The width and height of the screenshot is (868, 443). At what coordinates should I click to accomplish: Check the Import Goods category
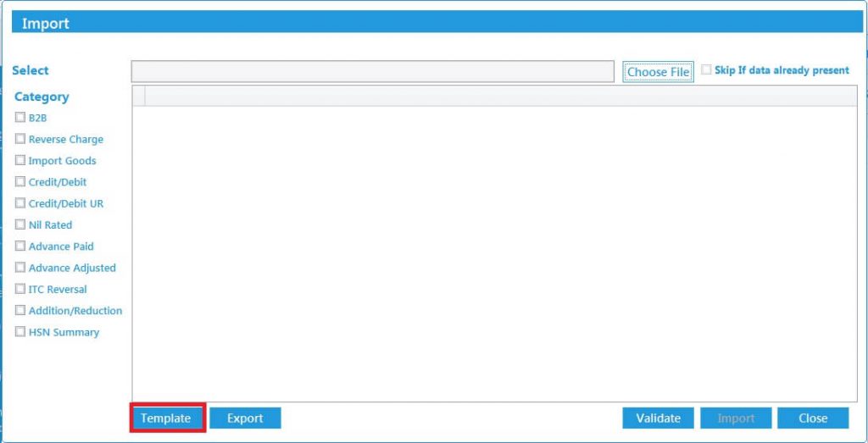[x=20, y=160]
